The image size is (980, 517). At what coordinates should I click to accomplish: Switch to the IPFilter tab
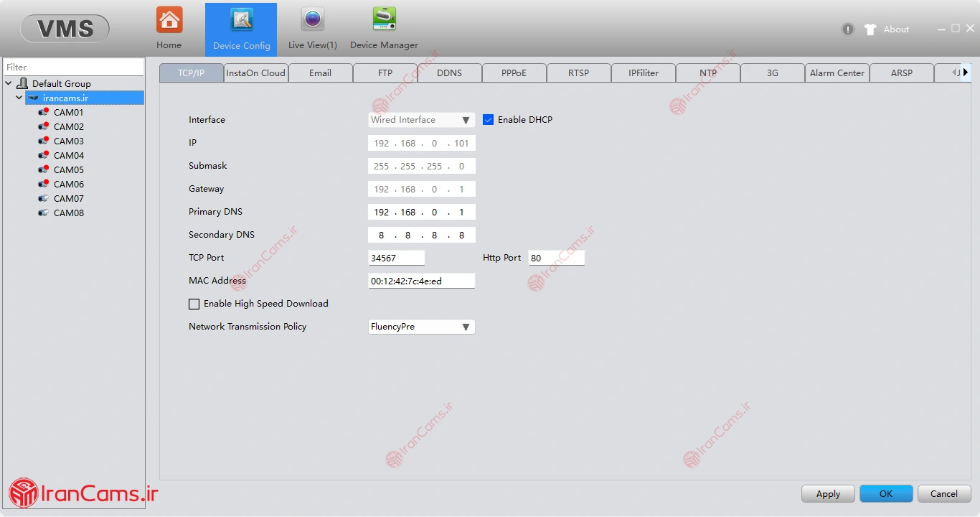(x=644, y=73)
